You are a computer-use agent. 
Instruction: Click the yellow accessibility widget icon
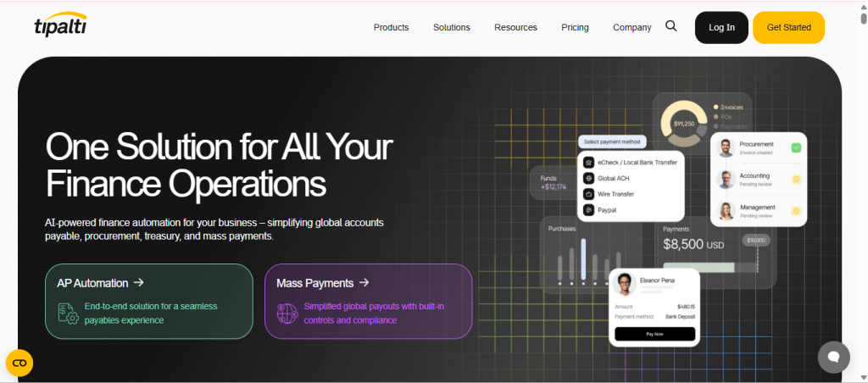pos(19,363)
